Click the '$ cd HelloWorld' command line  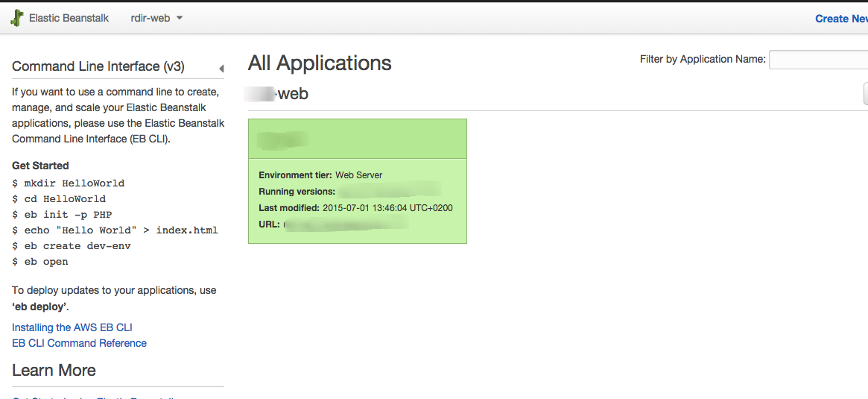[59, 198]
